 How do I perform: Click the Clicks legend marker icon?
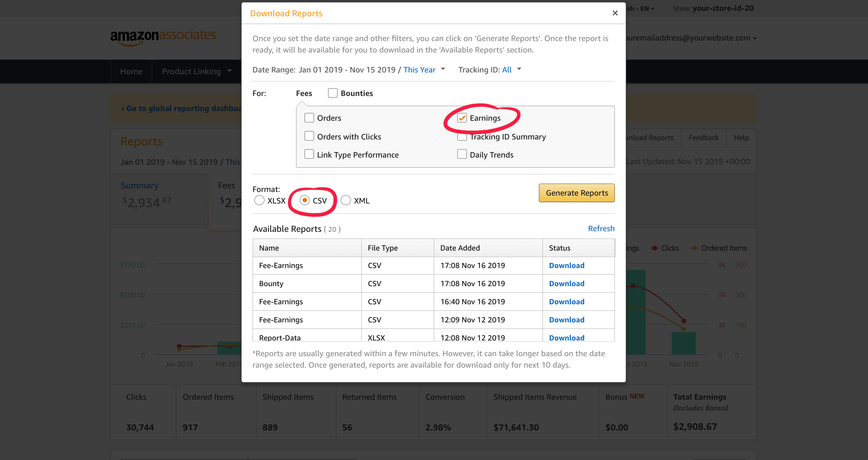pyautogui.click(x=654, y=248)
